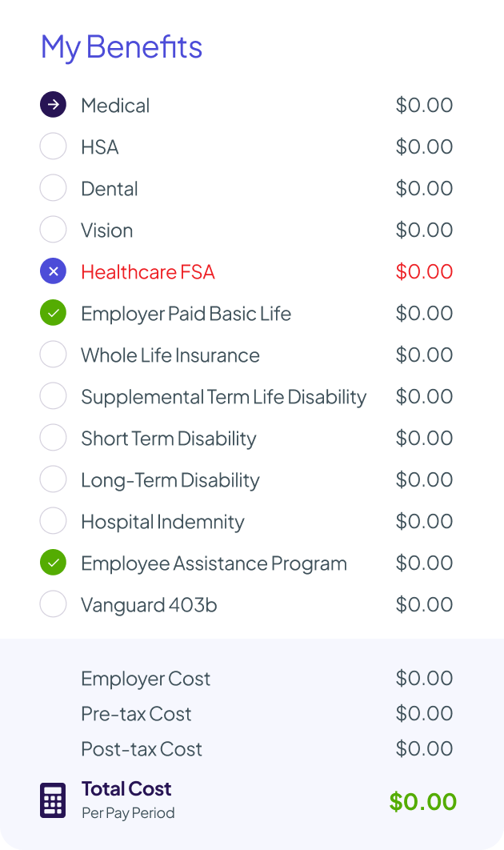The width and height of the screenshot is (504, 850).
Task: Open the Healthcare FSA benefit label
Action: tap(148, 272)
